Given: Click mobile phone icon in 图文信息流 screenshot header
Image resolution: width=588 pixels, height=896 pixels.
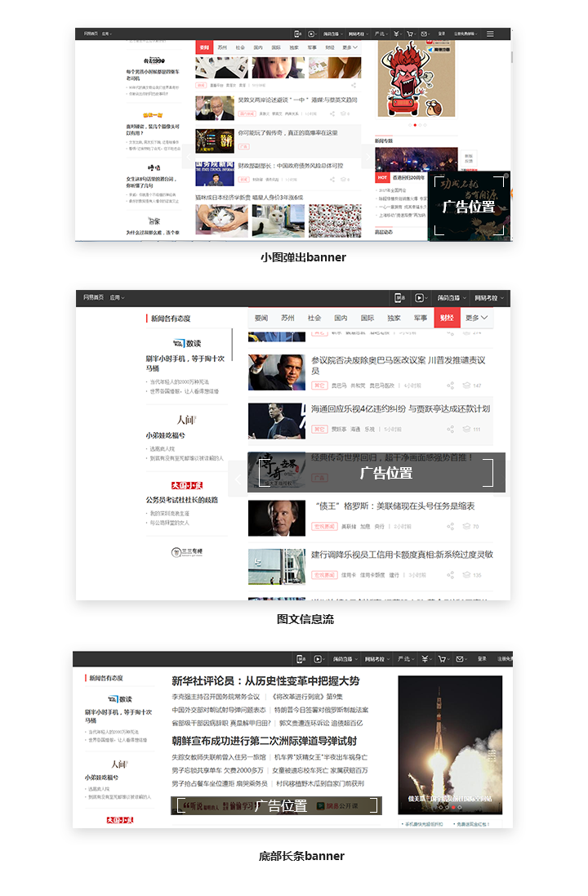Looking at the screenshot, I should [x=399, y=298].
